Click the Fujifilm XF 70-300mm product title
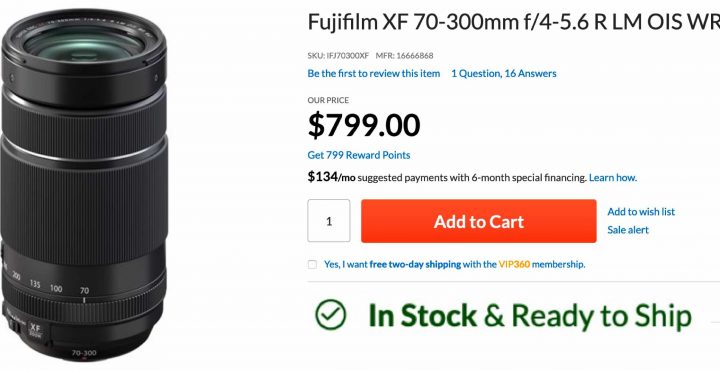 (514, 22)
